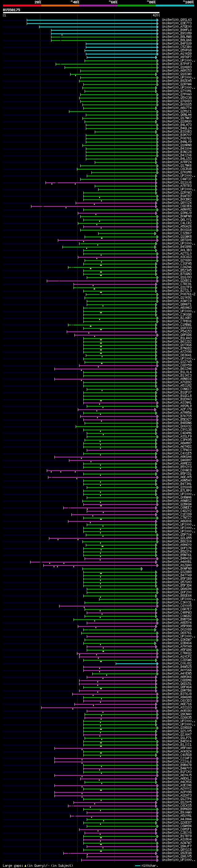Open hit UniRef100_Q5VPG8
The height and width of the screenshot is (868, 197).
point(177,50)
